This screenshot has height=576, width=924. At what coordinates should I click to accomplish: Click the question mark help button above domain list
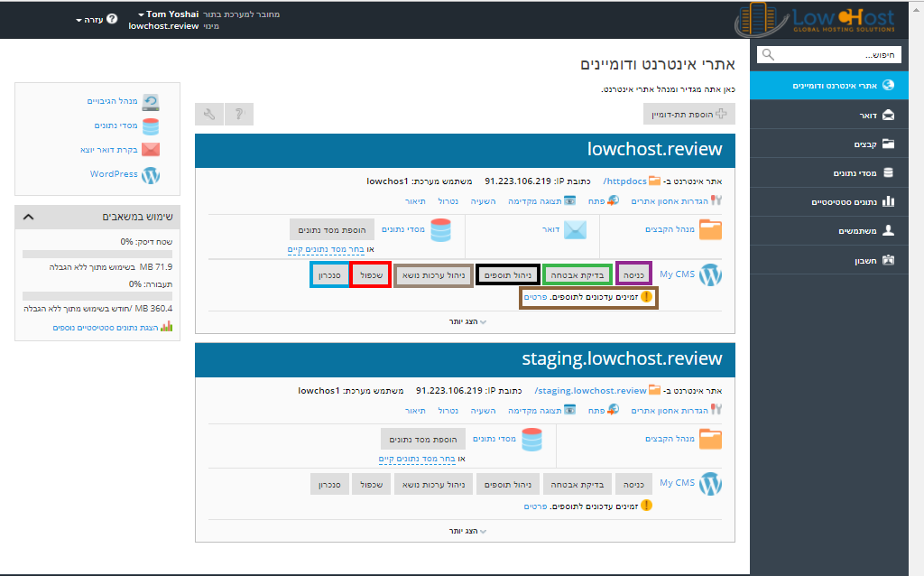click(239, 115)
